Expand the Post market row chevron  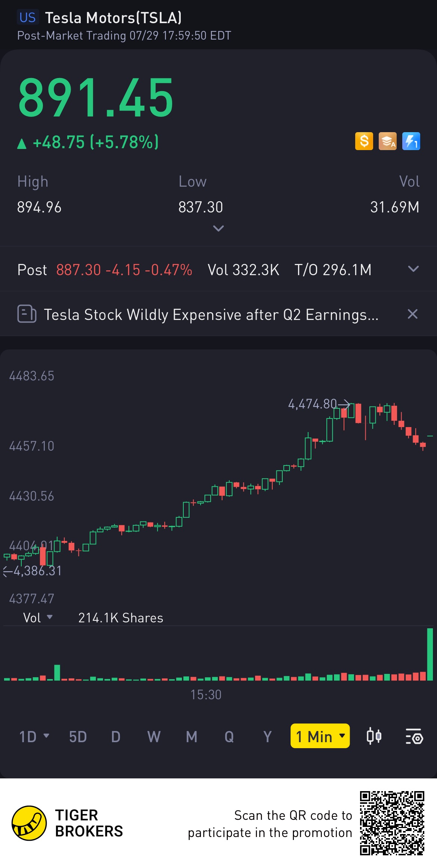click(413, 269)
